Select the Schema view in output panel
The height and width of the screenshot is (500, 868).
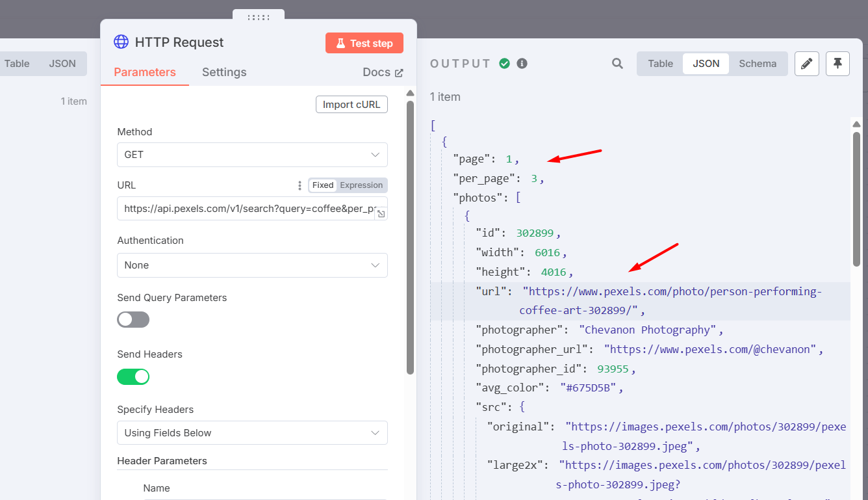[758, 64]
